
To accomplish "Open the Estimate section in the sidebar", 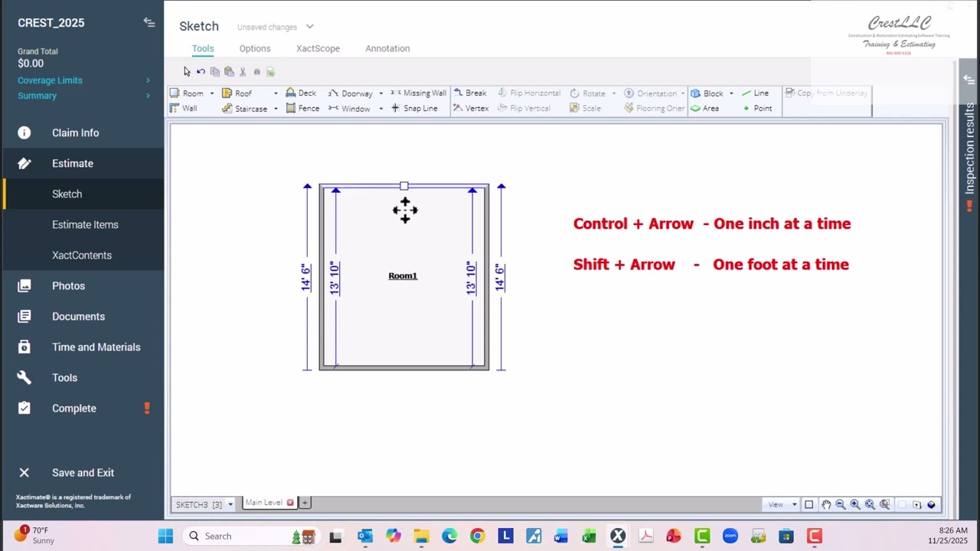I will point(83,163).
